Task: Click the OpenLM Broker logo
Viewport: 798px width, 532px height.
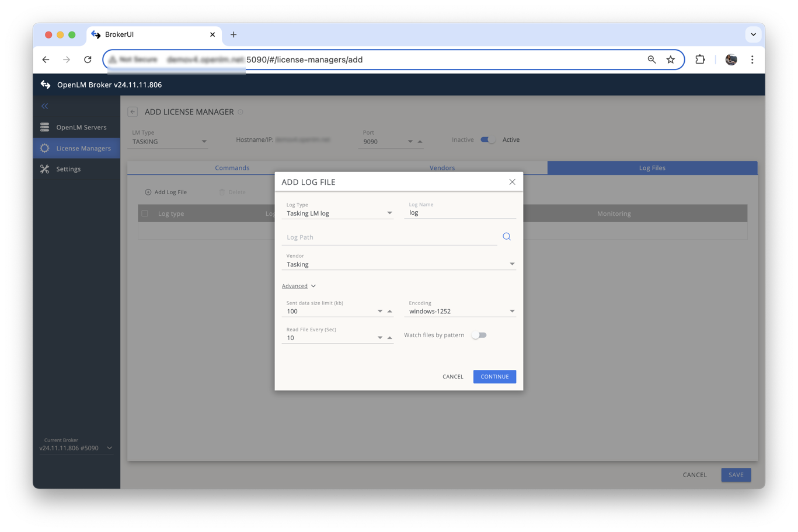Action: 46,85
